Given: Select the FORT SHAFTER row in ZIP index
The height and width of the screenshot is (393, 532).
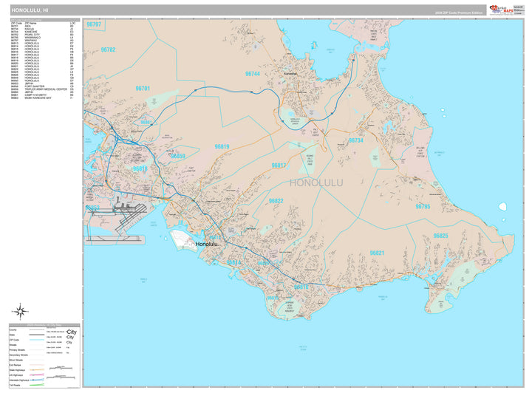Looking at the screenshot, I should coord(42,86).
